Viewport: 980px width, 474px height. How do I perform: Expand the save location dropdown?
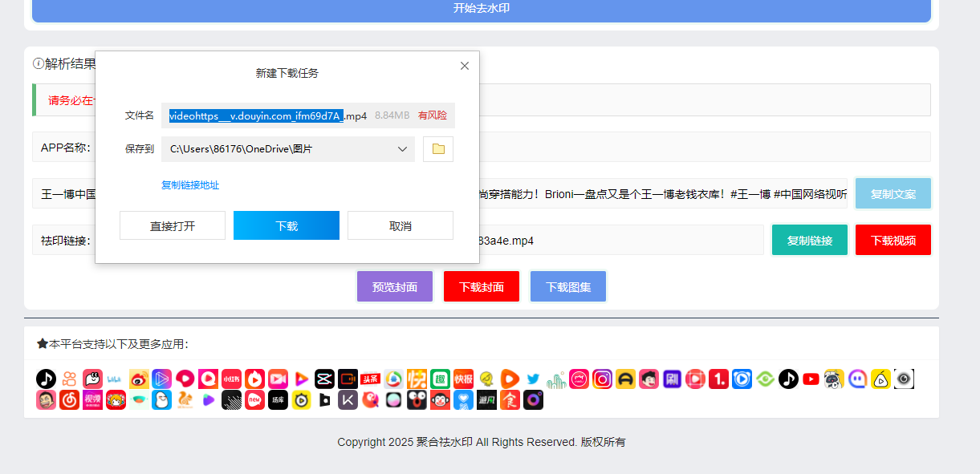point(402,149)
